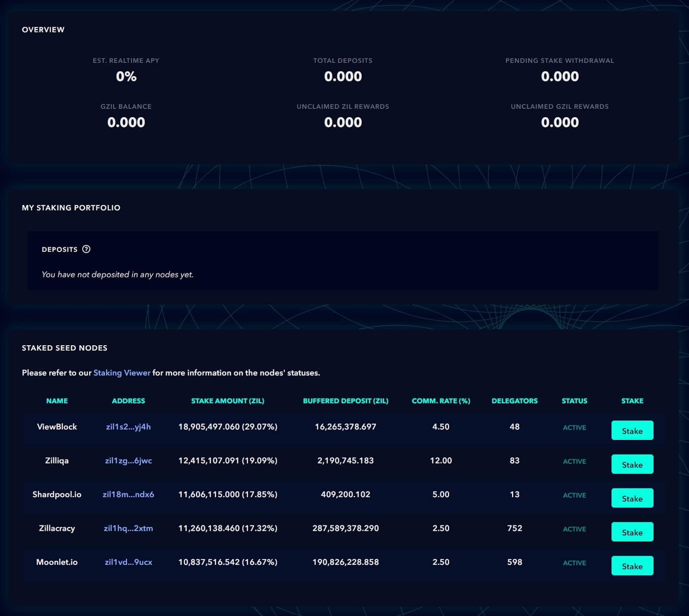Click the EST. REALTIME APY value 0%
Screen dimensions: 689x616
point(126,77)
